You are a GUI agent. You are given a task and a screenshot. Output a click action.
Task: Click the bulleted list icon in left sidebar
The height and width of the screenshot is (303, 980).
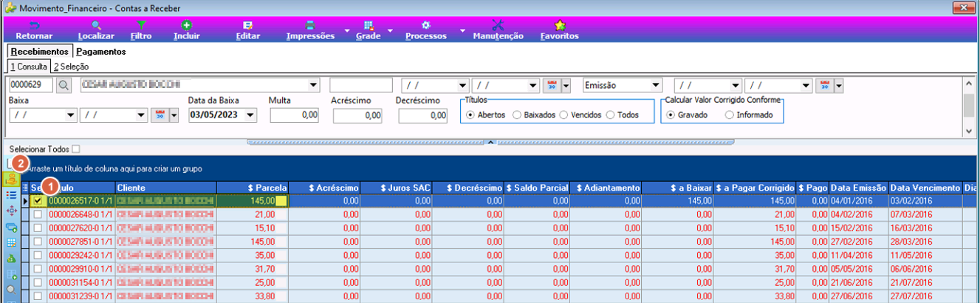[10, 195]
